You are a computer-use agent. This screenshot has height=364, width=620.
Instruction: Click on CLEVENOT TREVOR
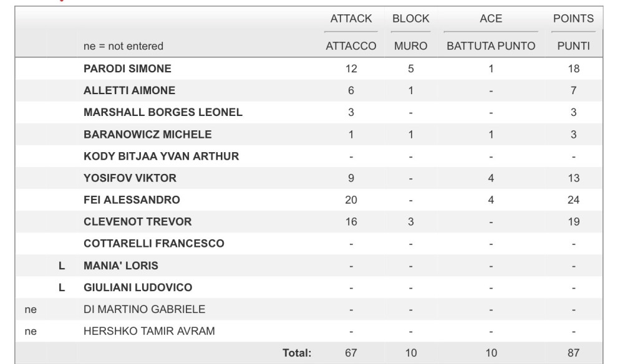point(137,222)
